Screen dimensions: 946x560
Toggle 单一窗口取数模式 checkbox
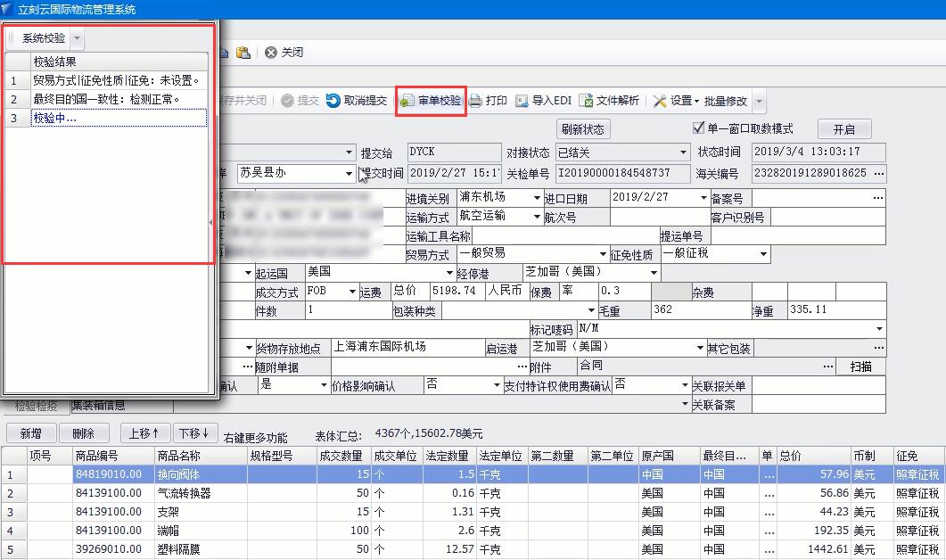click(699, 128)
